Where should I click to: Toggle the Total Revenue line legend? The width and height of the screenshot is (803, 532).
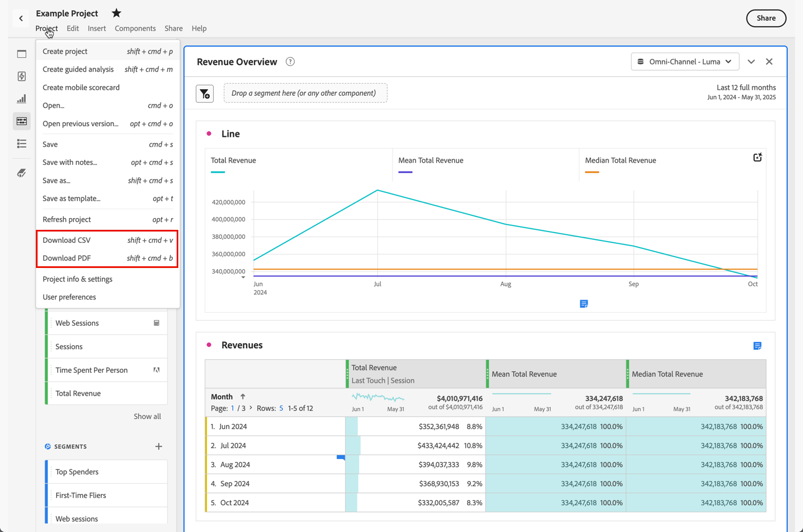233,160
